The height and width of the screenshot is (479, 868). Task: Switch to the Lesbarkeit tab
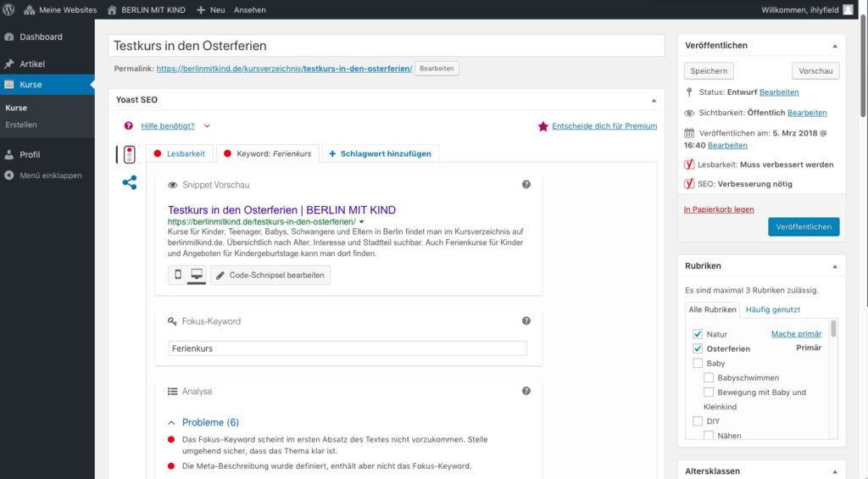point(180,153)
